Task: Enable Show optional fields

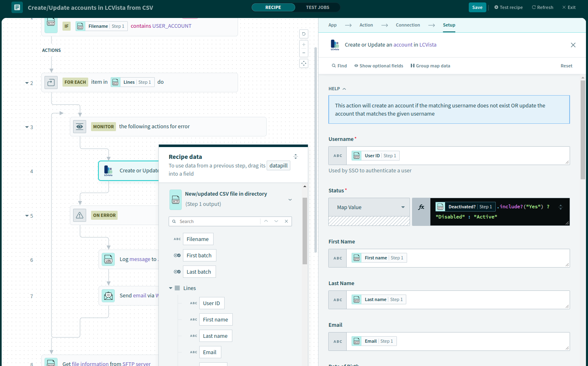Action: (355, 65)
